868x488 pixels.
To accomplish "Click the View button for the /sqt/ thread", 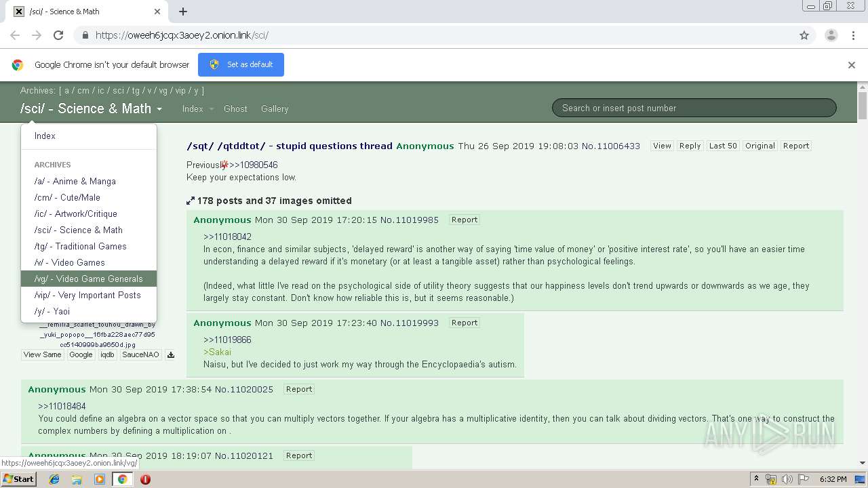I will coord(662,146).
